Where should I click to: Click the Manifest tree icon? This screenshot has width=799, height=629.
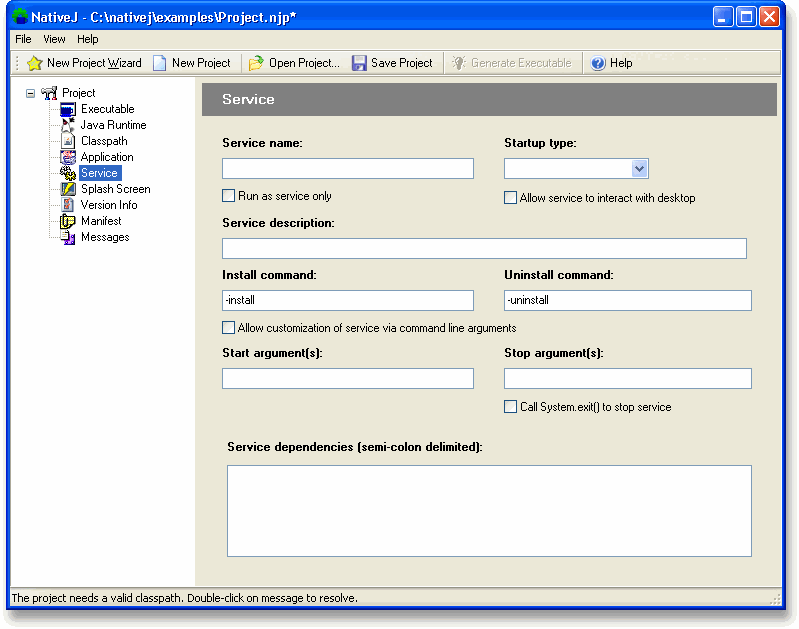point(68,221)
